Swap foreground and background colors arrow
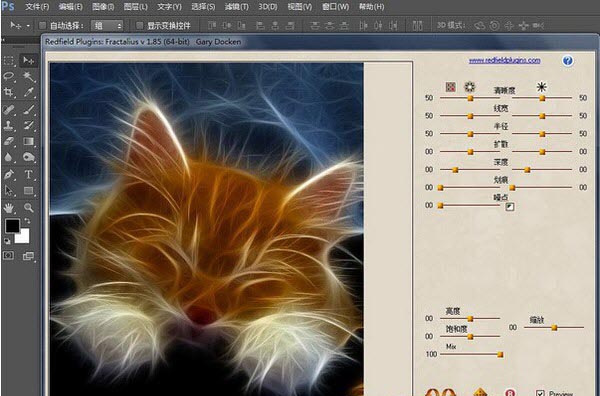The height and width of the screenshot is (396, 600). pos(27,221)
